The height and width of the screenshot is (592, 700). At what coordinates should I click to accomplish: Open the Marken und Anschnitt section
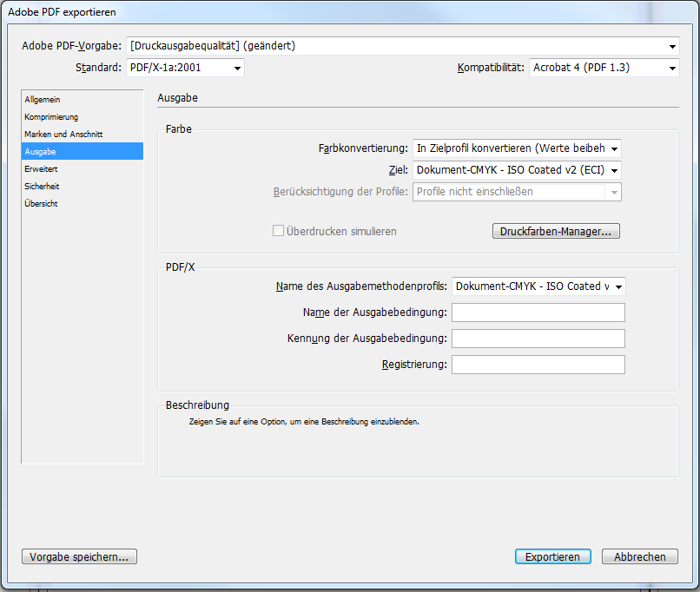[x=63, y=135]
